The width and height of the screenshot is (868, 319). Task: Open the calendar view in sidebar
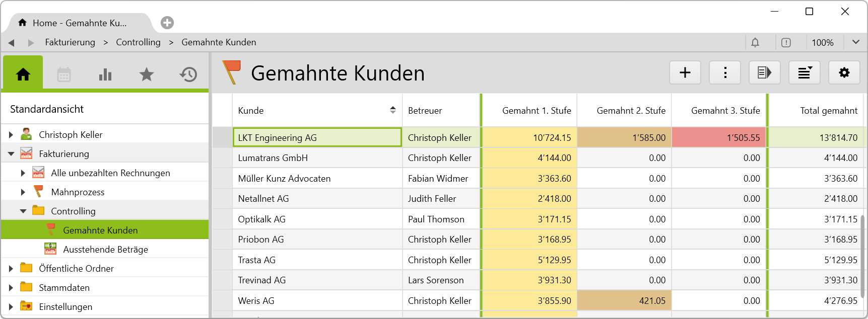pyautogui.click(x=64, y=75)
